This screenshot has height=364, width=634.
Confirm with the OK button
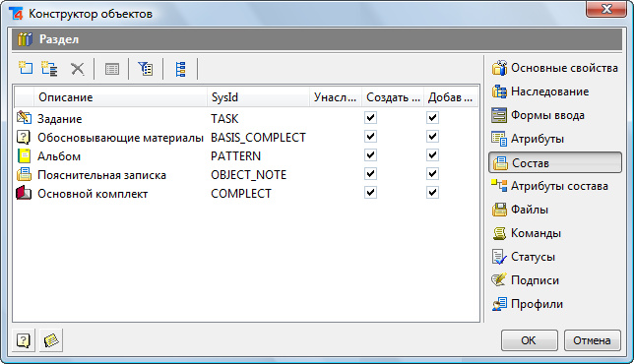[x=530, y=340]
